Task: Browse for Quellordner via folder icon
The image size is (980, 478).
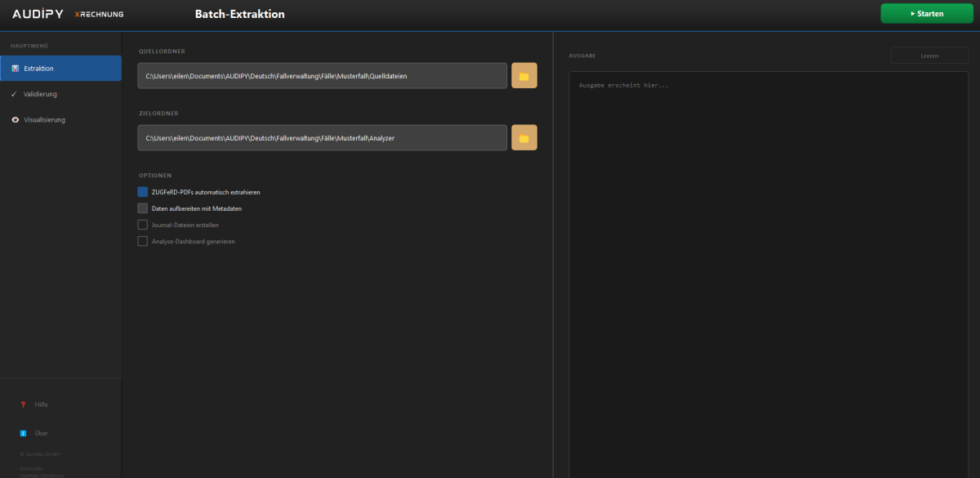Action: click(x=524, y=76)
